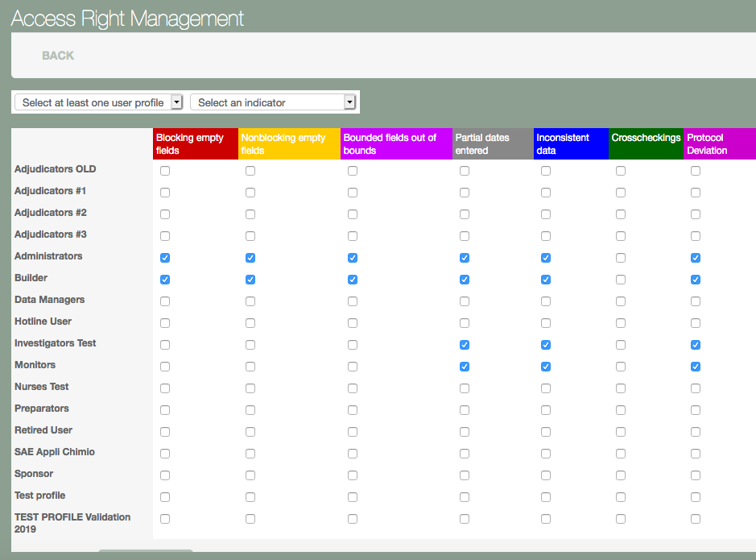Check Data Managers Bounded fields checkbox
The width and height of the screenshot is (756, 560).
[353, 301]
